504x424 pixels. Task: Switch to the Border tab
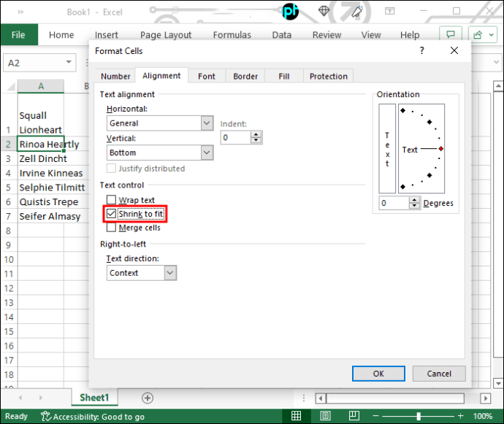click(x=245, y=77)
